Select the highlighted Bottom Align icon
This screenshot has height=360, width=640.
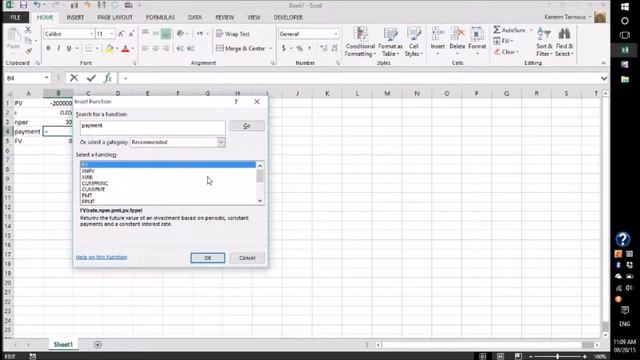coord(166,33)
